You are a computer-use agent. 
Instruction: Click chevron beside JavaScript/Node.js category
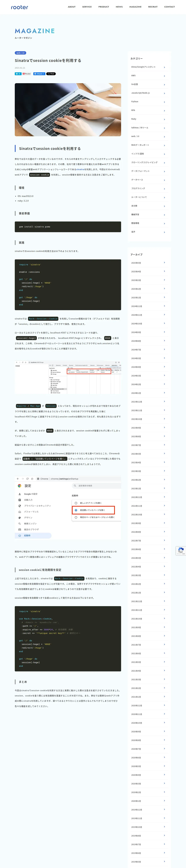click(164, 93)
